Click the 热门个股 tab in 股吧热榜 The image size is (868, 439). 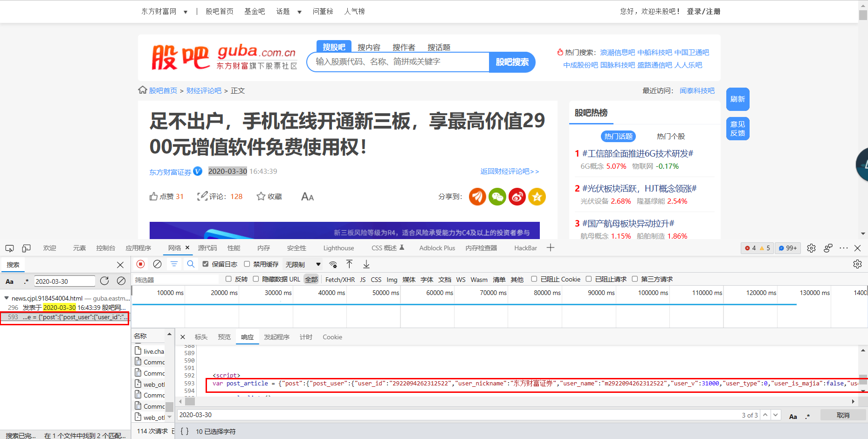671,136
